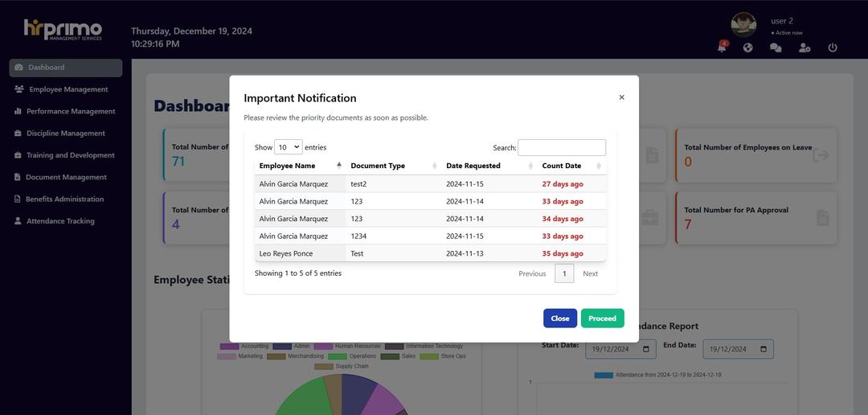868x415 pixels.
Task: Click the Performance Management chart icon
Action: tap(18, 111)
